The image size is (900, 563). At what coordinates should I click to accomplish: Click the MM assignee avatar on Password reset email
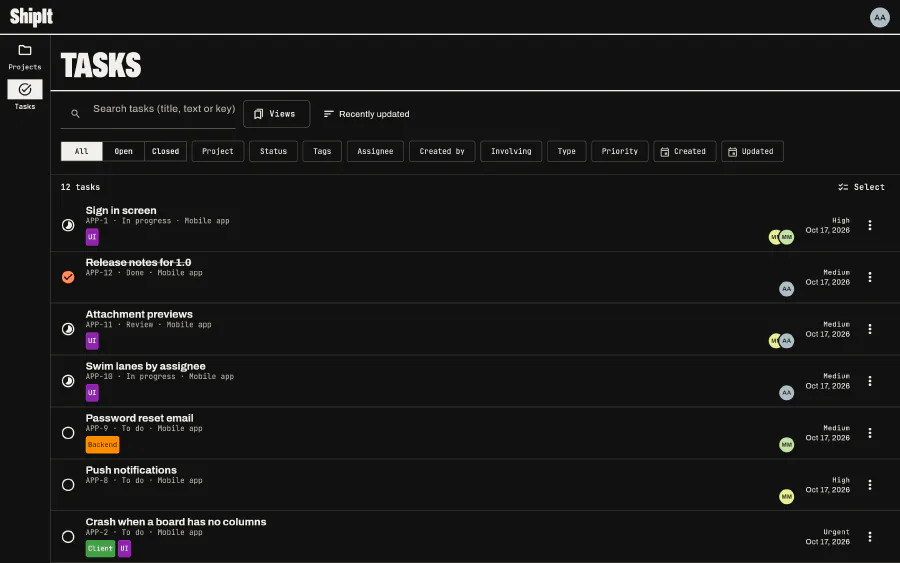point(786,445)
